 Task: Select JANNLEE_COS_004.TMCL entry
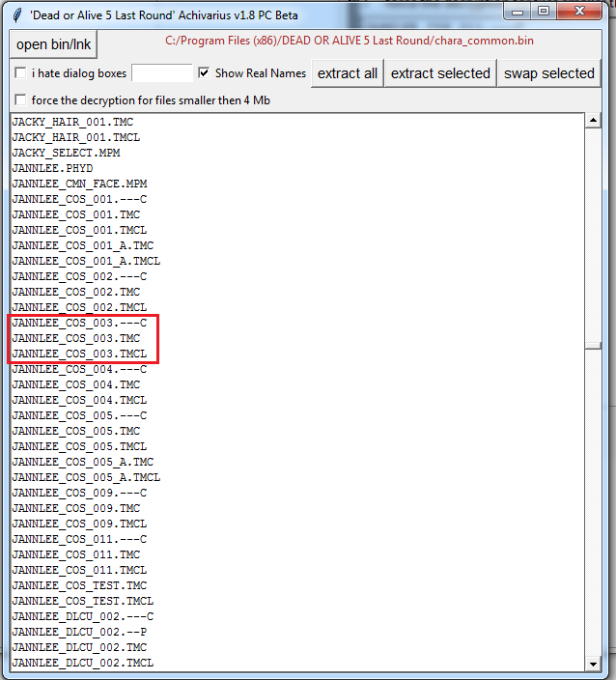[x=80, y=400]
